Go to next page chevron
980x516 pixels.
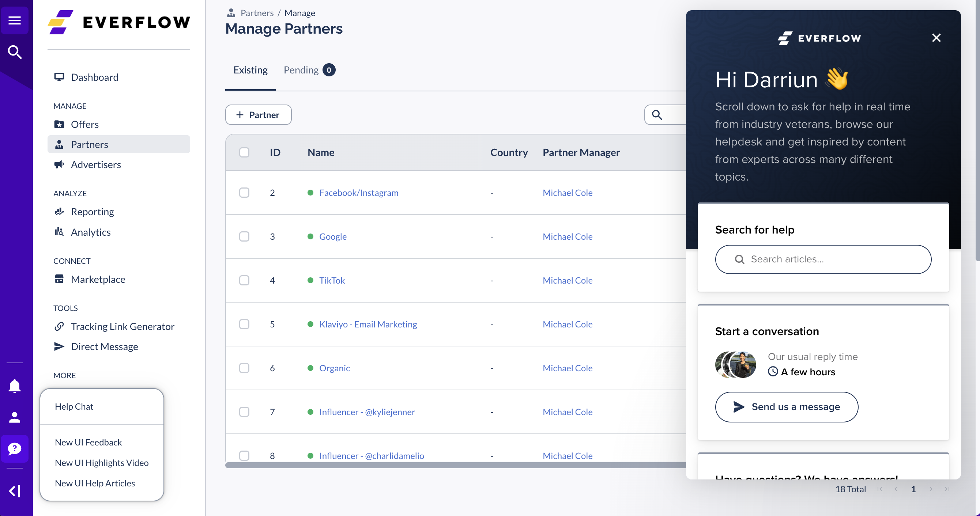point(931,489)
